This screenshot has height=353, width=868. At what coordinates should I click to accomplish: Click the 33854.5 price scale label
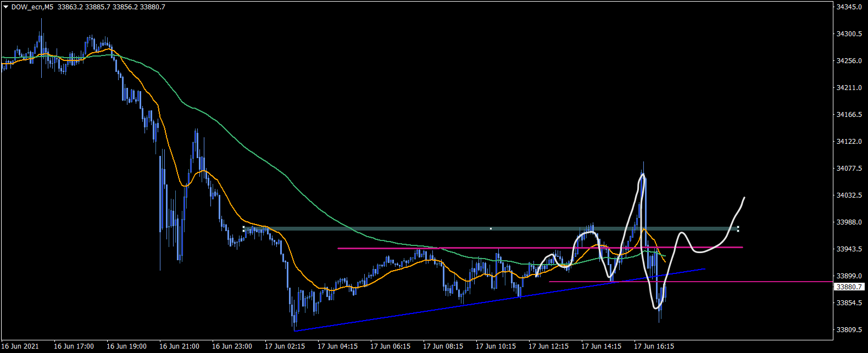pos(849,303)
